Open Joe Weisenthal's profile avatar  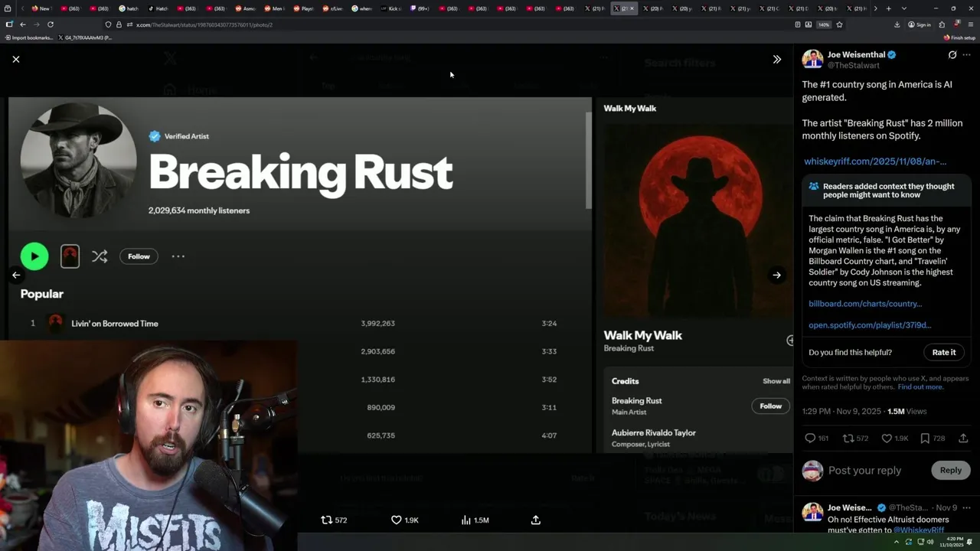click(x=812, y=60)
